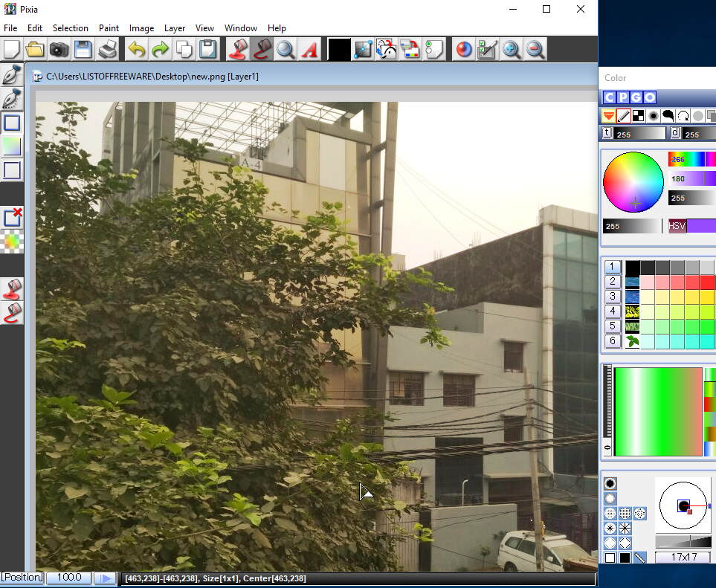Open the Window menu
The width and height of the screenshot is (716, 588).
point(241,28)
